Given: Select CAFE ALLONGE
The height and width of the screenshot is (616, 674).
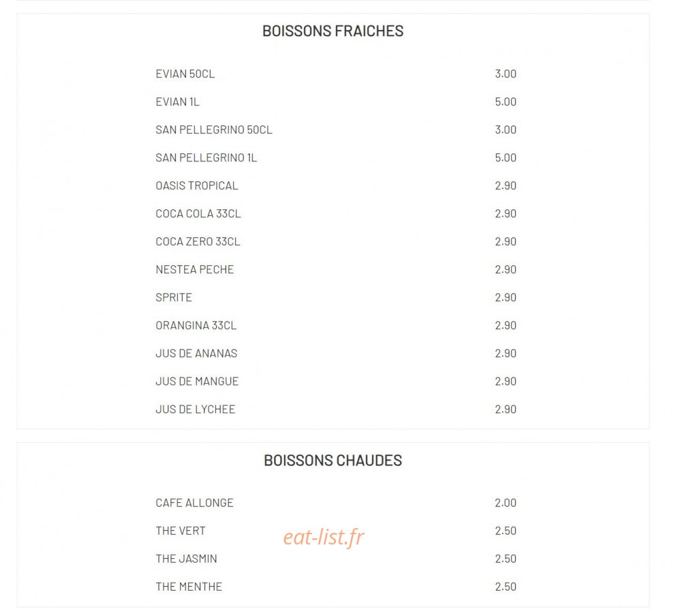Looking at the screenshot, I should 194,503.
